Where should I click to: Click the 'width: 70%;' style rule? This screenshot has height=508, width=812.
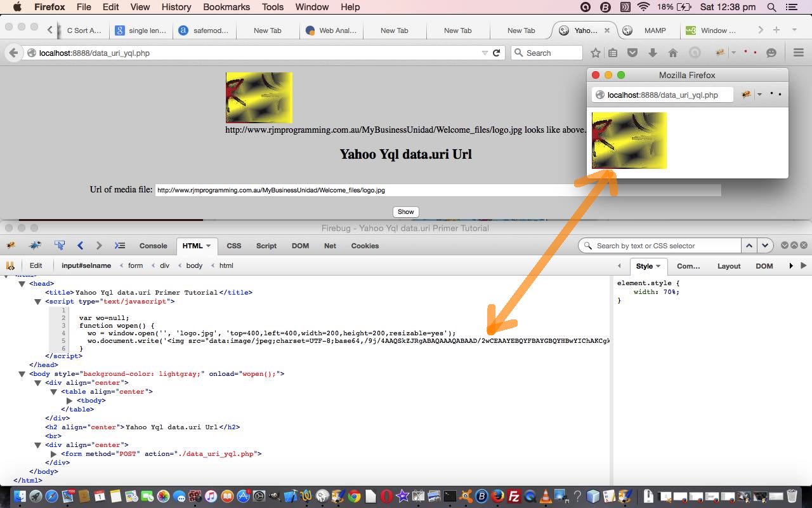click(657, 292)
